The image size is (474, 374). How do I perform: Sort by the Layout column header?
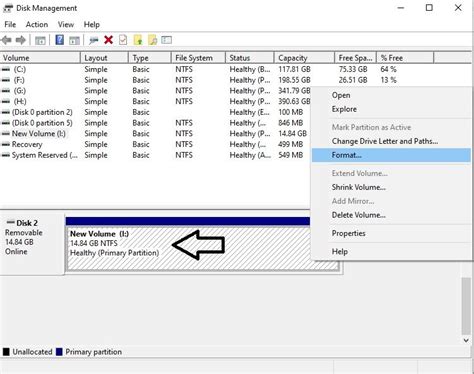coord(104,58)
